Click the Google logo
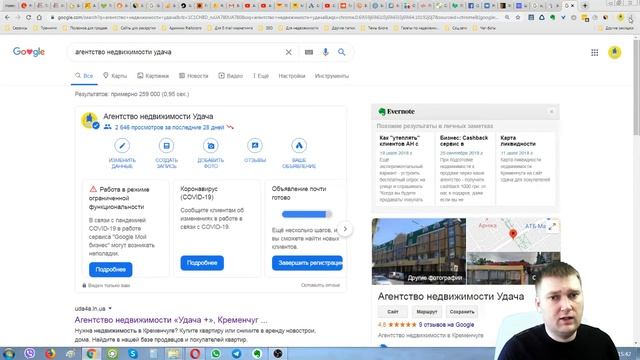 [29, 52]
